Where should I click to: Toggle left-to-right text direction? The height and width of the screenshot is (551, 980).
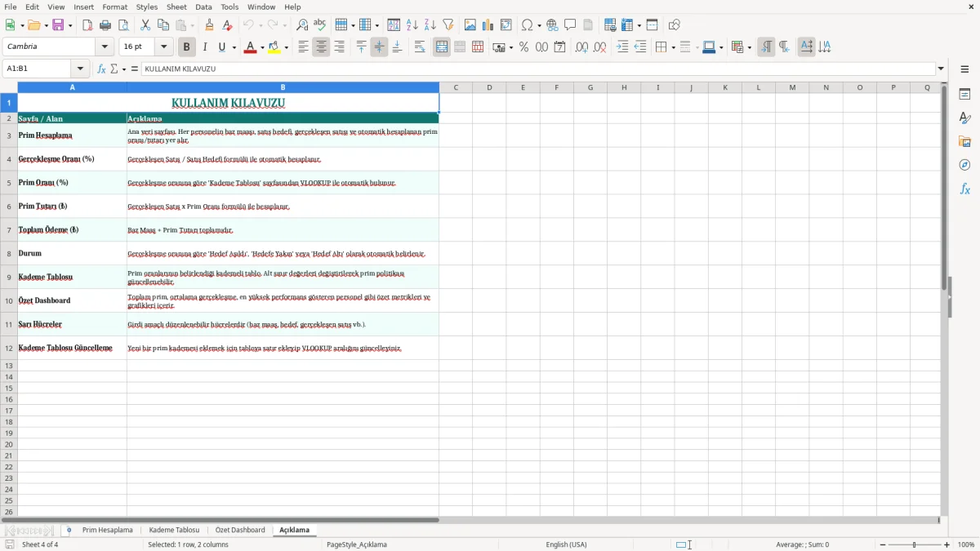[x=766, y=47]
